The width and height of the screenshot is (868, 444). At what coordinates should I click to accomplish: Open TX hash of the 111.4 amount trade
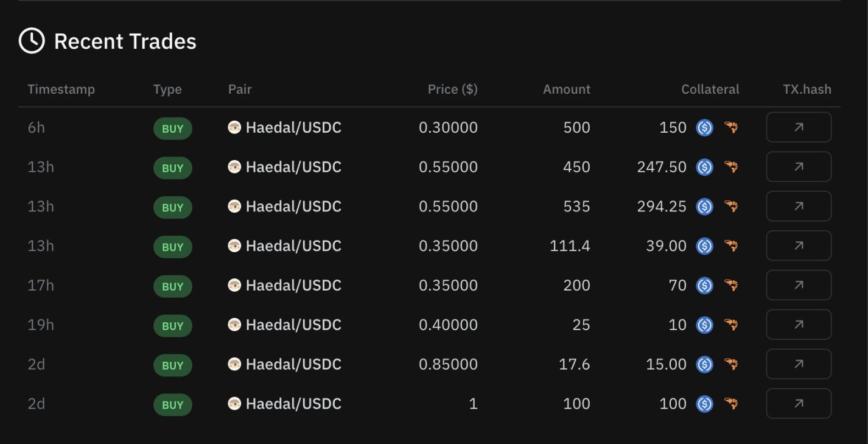click(x=798, y=246)
